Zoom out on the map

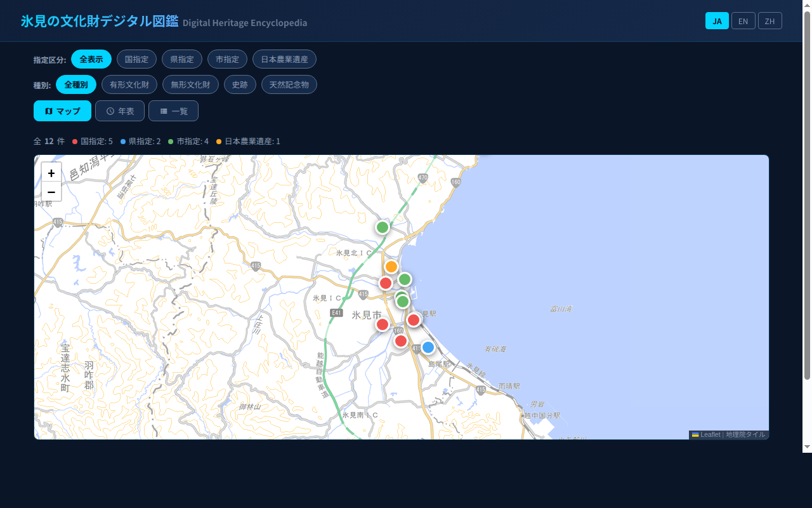[x=51, y=192]
